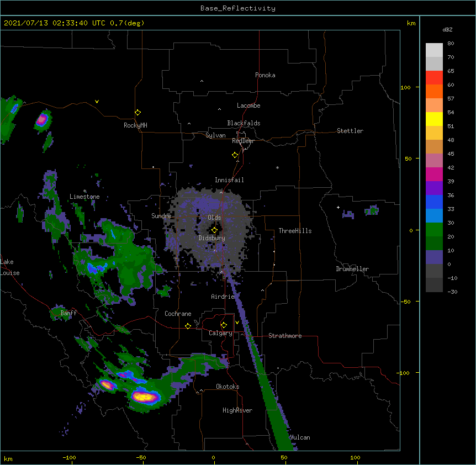Click the Base_Reflectivity title
Screen dimensions: 476x465
[238, 8]
